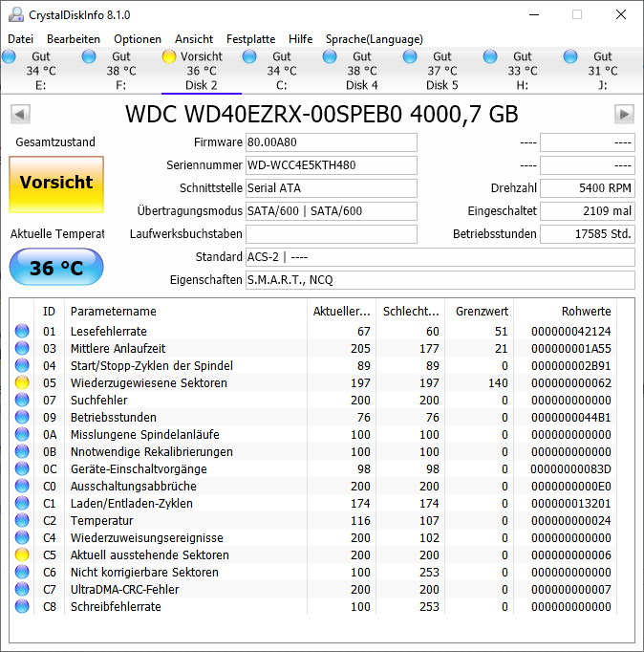Image resolution: width=644 pixels, height=652 pixels.
Task: Click the blue indicator next to Lesefehlerrate
Action: 22,331
